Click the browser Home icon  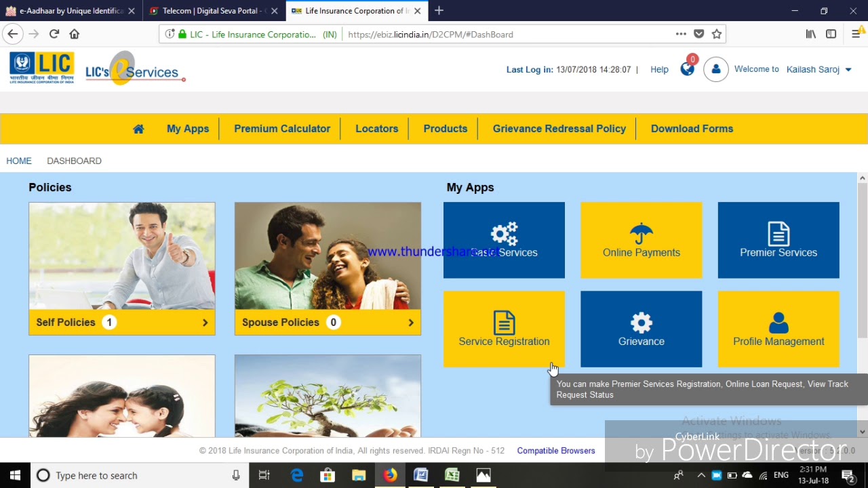point(75,34)
